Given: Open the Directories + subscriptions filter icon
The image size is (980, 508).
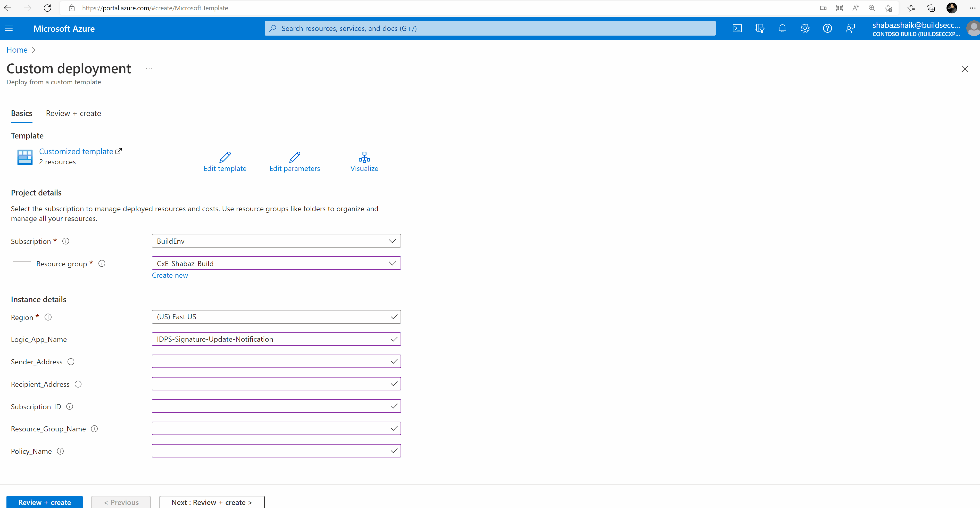Looking at the screenshot, I should [760, 29].
